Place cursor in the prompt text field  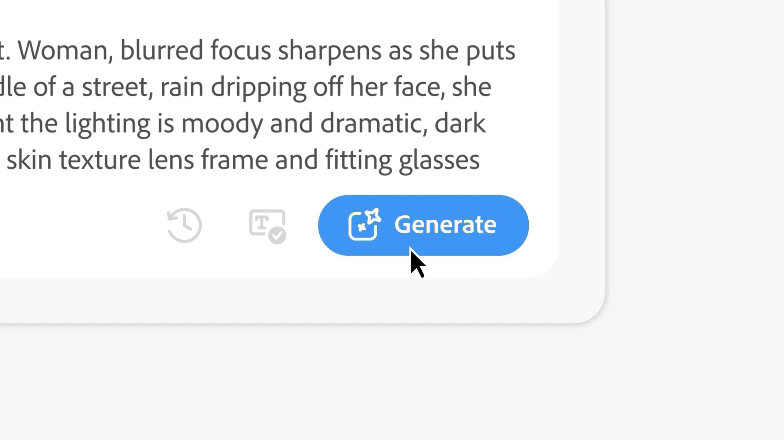(250, 105)
